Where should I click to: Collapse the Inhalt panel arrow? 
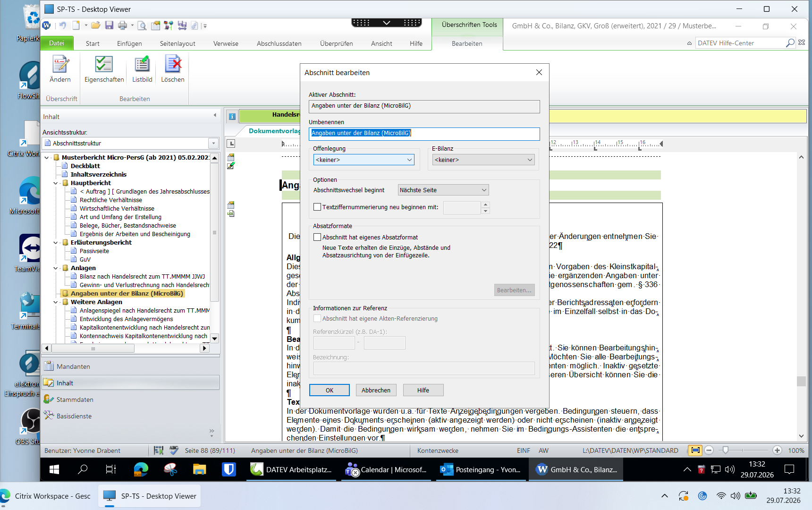215,115
